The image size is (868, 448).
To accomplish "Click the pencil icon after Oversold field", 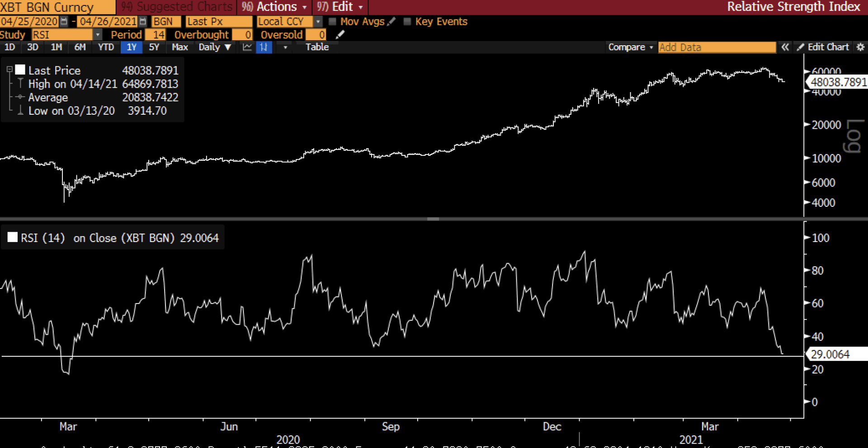I will coord(340,35).
